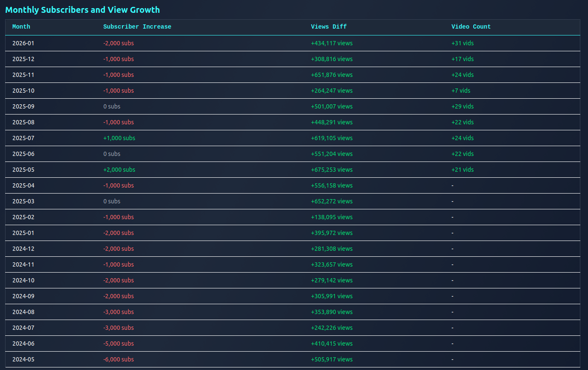Click the +17 vids cell

click(x=463, y=59)
